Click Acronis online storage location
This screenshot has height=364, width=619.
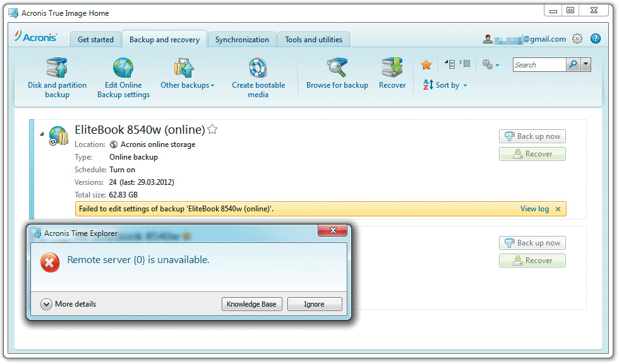(157, 144)
